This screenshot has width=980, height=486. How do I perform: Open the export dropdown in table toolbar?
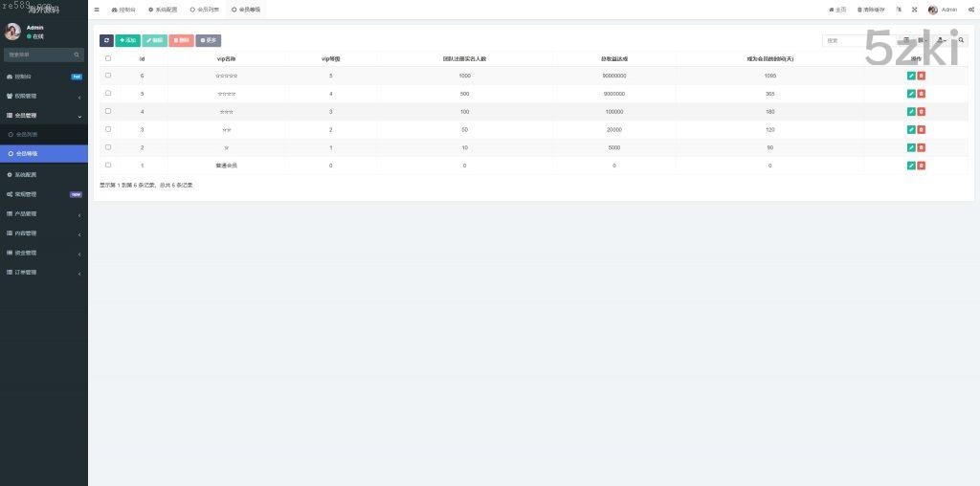(x=943, y=40)
